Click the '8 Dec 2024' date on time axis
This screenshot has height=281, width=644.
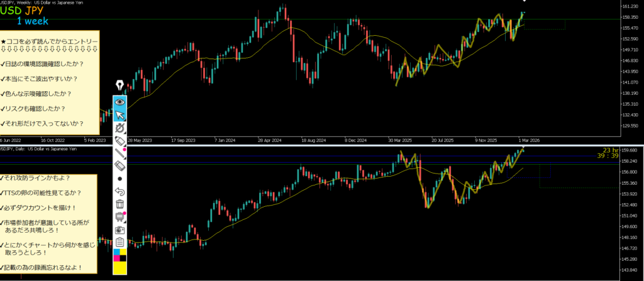355,140
